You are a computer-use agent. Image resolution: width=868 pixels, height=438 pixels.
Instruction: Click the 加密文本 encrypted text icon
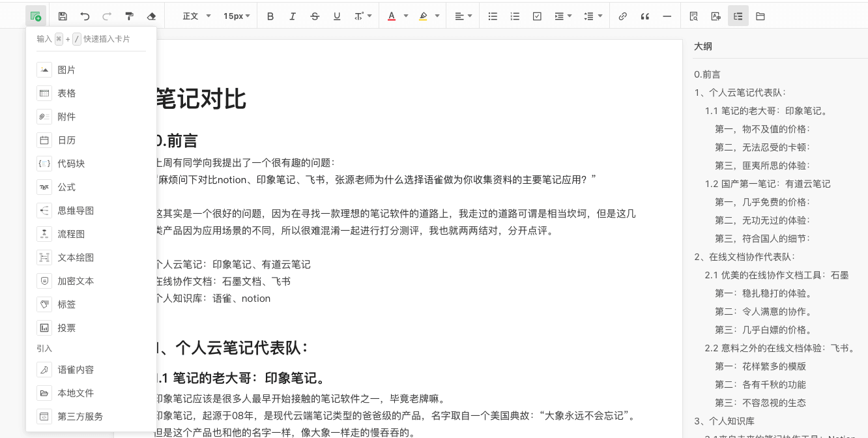(x=44, y=281)
